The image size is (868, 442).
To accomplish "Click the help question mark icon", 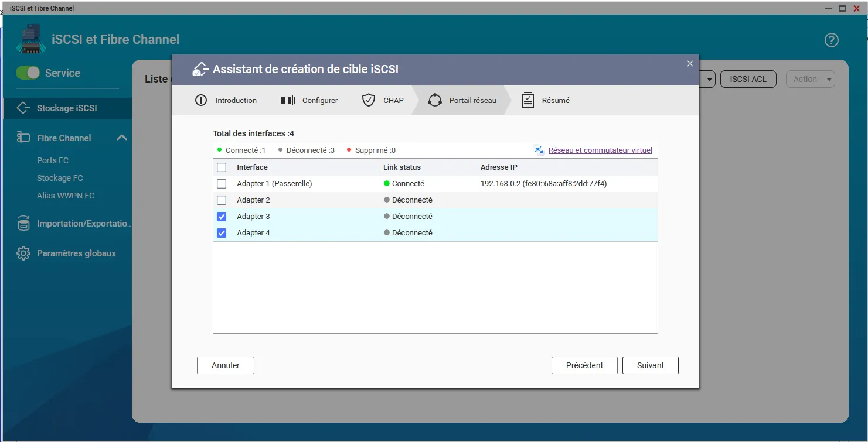I will pyautogui.click(x=831, y=40).
